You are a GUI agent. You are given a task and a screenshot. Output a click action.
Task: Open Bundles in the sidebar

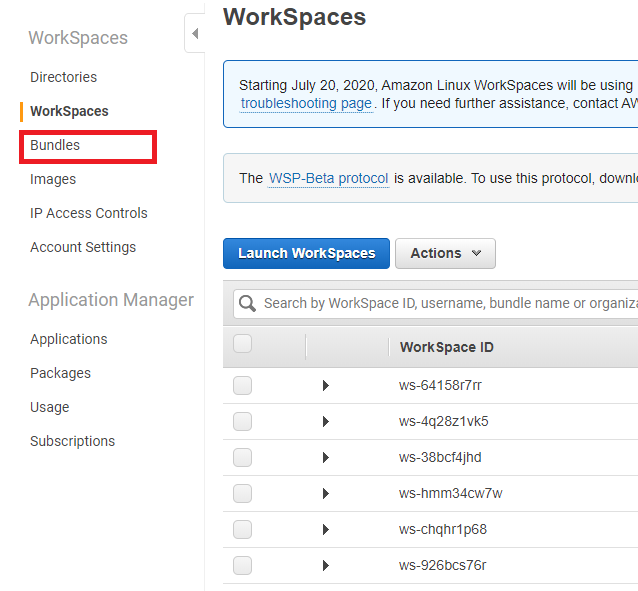(55, 145)
